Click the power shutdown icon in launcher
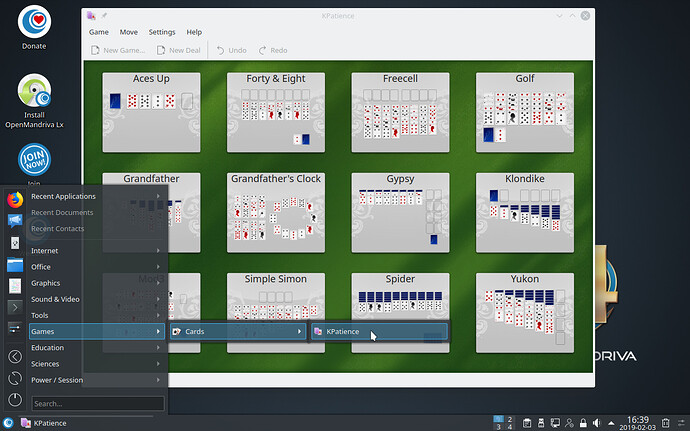Image resolution: width=690 pixels, height=431 pixels. click(15, 400)
